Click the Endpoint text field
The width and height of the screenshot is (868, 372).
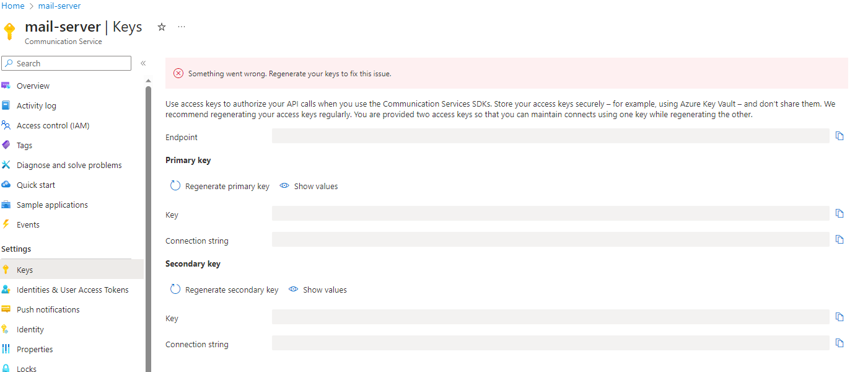coord(551,136)
